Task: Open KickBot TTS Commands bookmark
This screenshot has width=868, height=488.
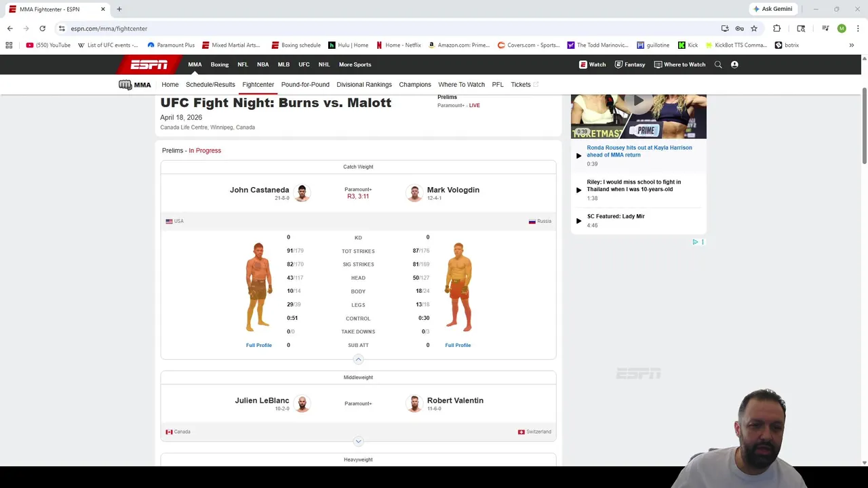Action: point(736,45)
